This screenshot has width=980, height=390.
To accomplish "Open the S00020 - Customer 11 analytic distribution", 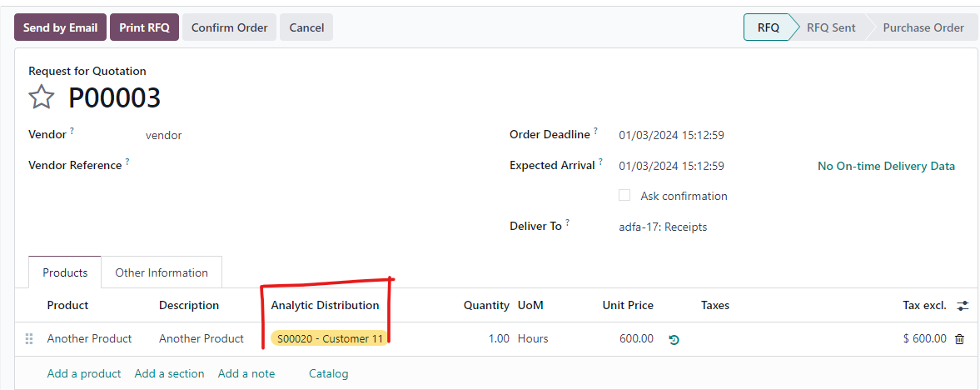I will 329,338.
